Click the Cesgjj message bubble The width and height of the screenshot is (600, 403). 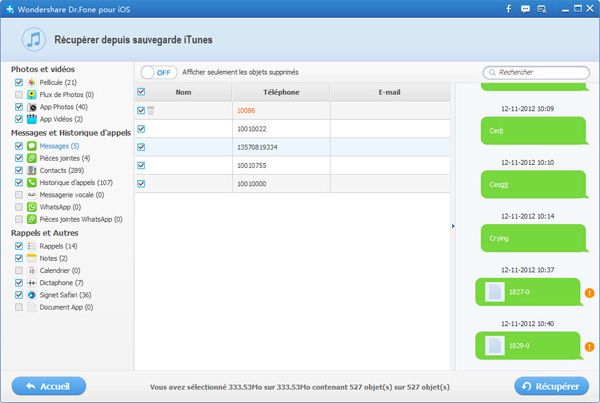click(x=533, y=184)
